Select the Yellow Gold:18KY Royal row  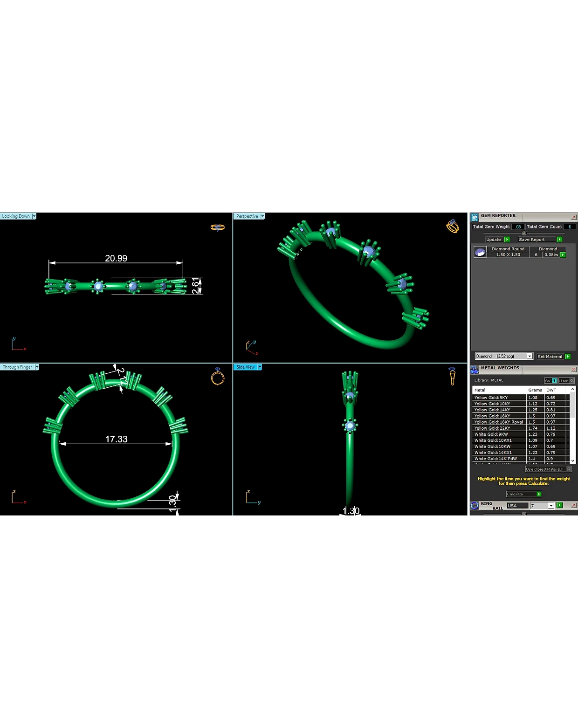521,422
